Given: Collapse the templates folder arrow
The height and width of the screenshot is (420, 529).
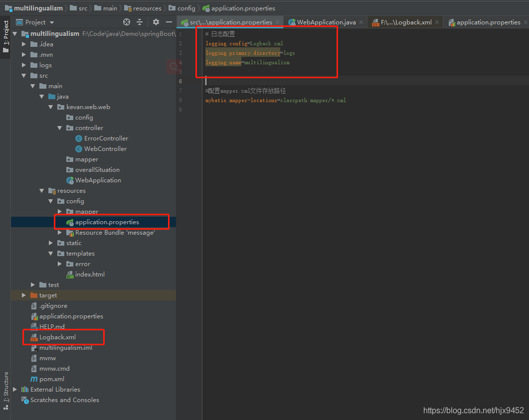Looking at the screenshot, I should pos(50,253).
